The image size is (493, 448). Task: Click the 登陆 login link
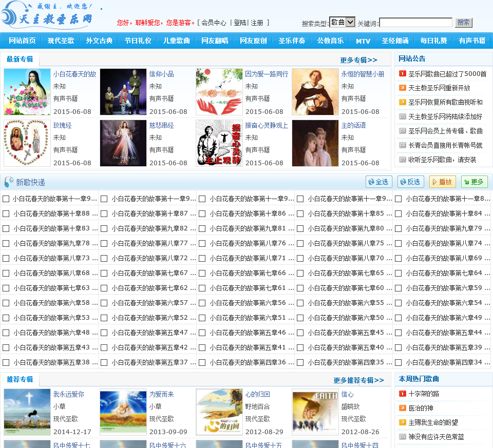pos(240,23)
